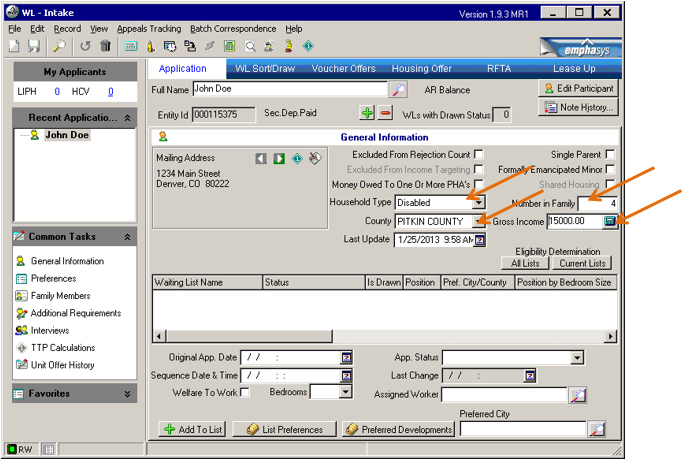Switch to the Voucher Offers tab
This screenshot has height=460, width=683.
(x=343, y=69)
